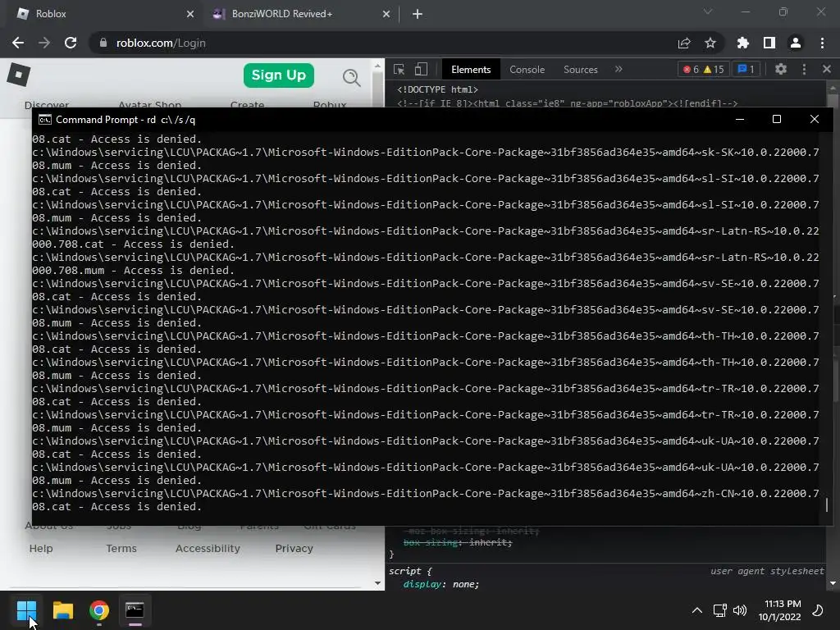The height and width of the screenshot is (630, 840).
Task: Click the focus assist moon icon
Action: 818,610
